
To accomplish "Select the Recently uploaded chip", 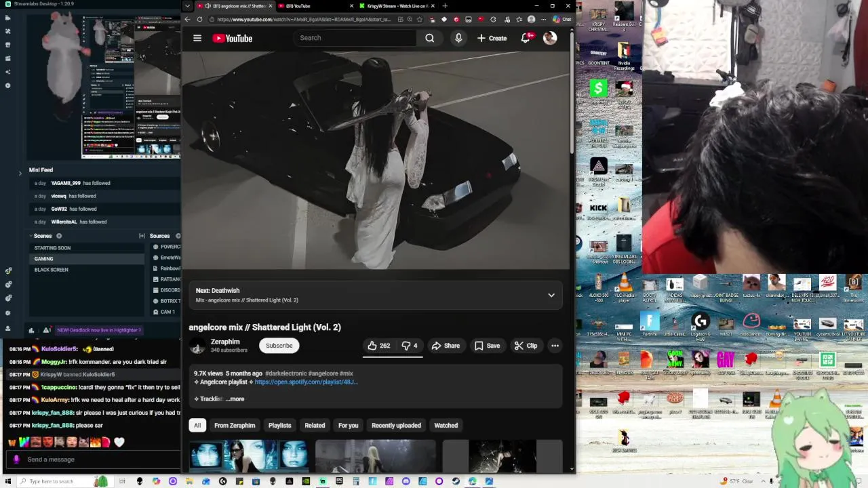I will 396,426.
